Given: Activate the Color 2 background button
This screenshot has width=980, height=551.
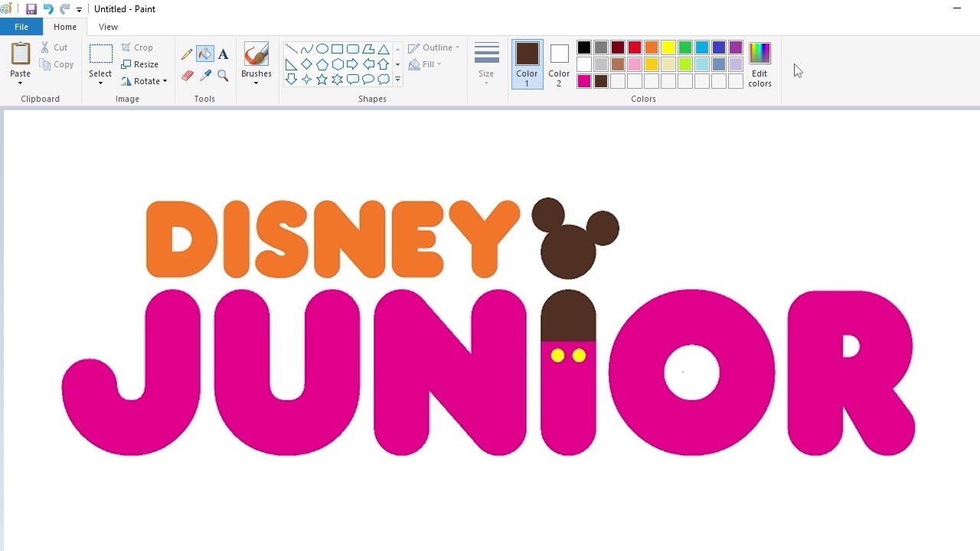Looking at the screenshot, I should pyautogui.click(x=559, y=64).
